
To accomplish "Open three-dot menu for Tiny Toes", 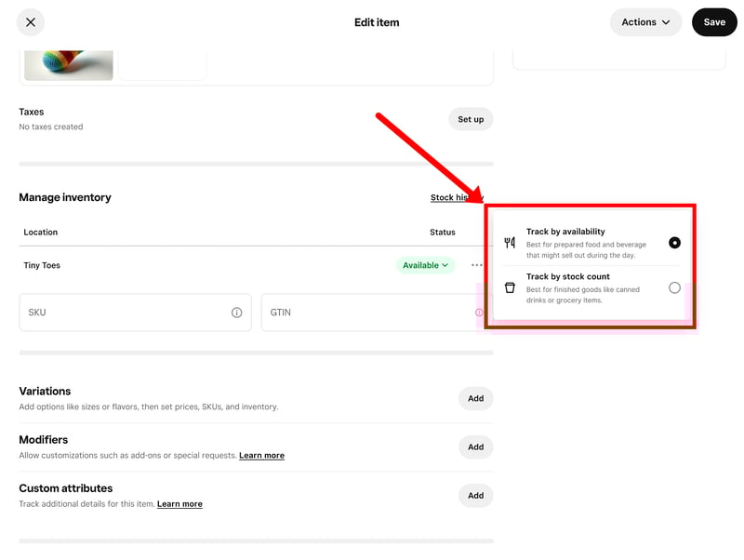I will click(x=477, y=265).
